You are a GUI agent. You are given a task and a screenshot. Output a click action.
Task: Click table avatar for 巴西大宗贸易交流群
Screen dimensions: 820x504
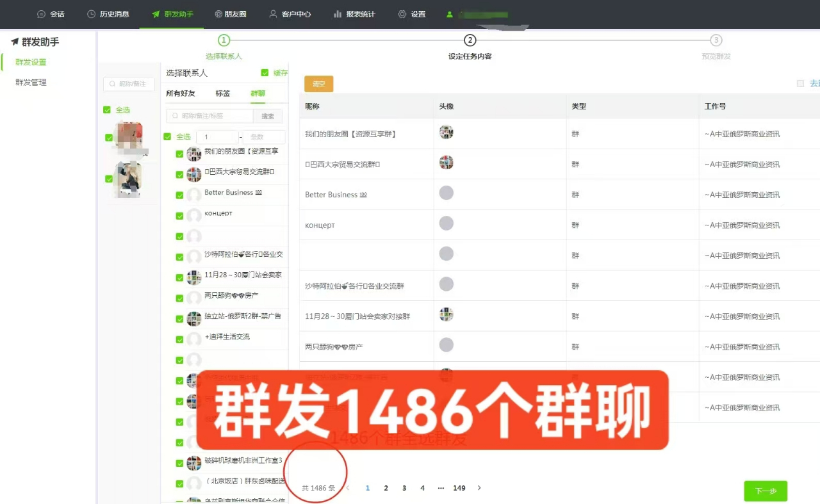[x=447, y=162]
